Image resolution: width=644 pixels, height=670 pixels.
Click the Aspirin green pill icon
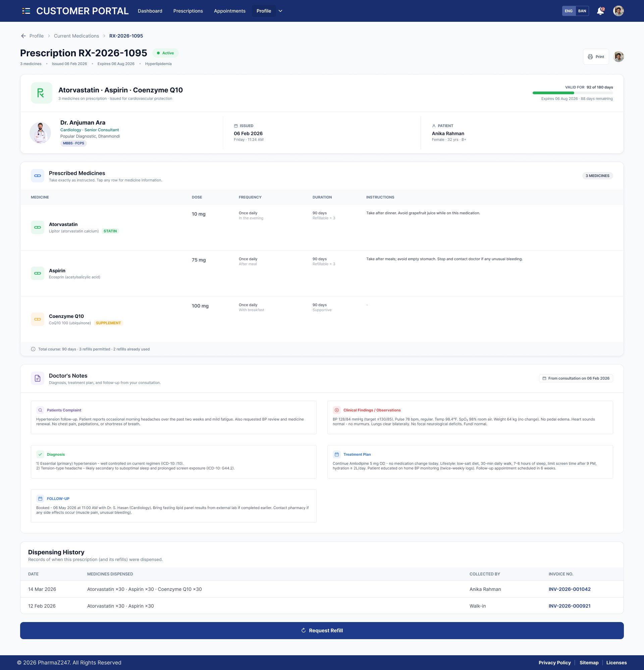coord(38,273)
